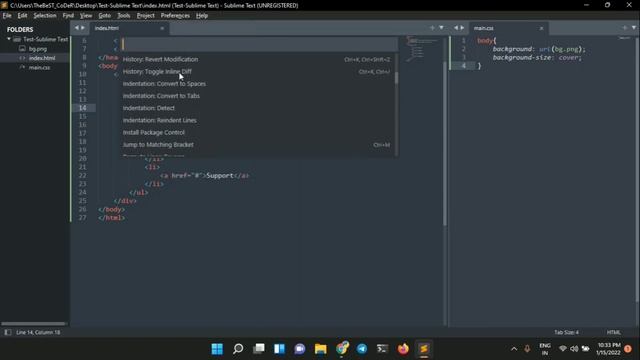Toggle the side bar status icon

coord(8,332)
